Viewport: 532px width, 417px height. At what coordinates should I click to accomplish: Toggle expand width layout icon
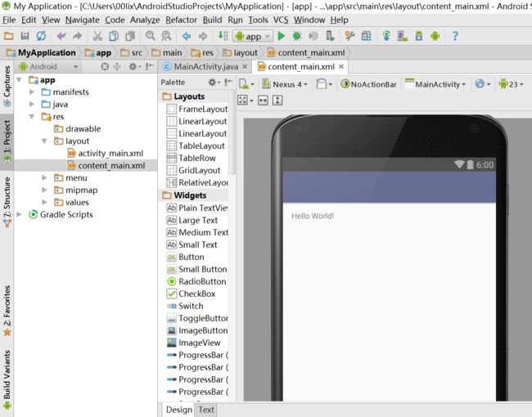[263, 100]
